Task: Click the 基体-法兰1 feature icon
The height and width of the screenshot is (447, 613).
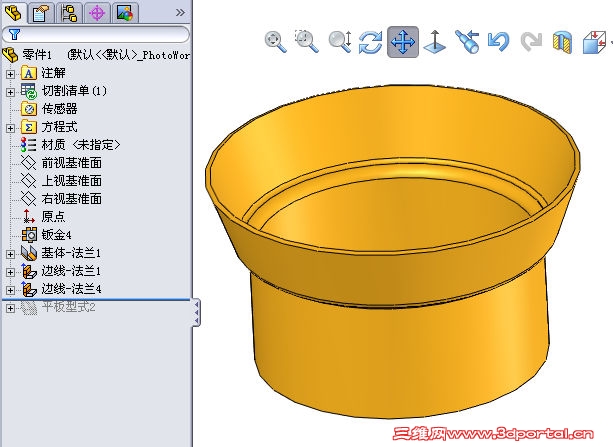Action: 29,253
